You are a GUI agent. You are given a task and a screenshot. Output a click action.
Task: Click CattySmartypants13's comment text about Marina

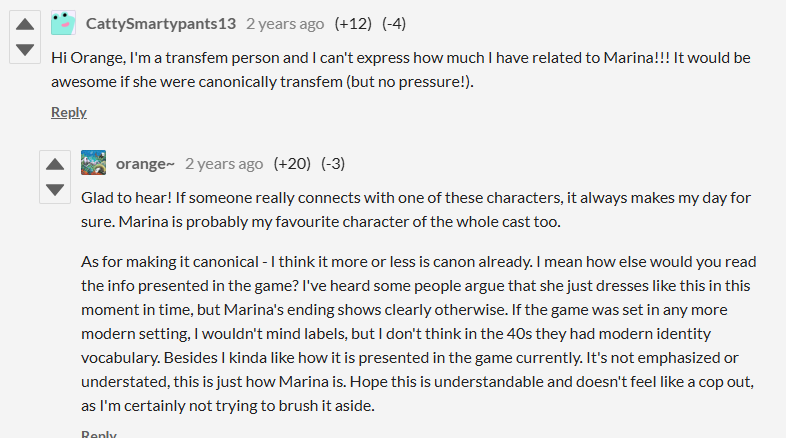pyautogui.click(x=401, y=70)
